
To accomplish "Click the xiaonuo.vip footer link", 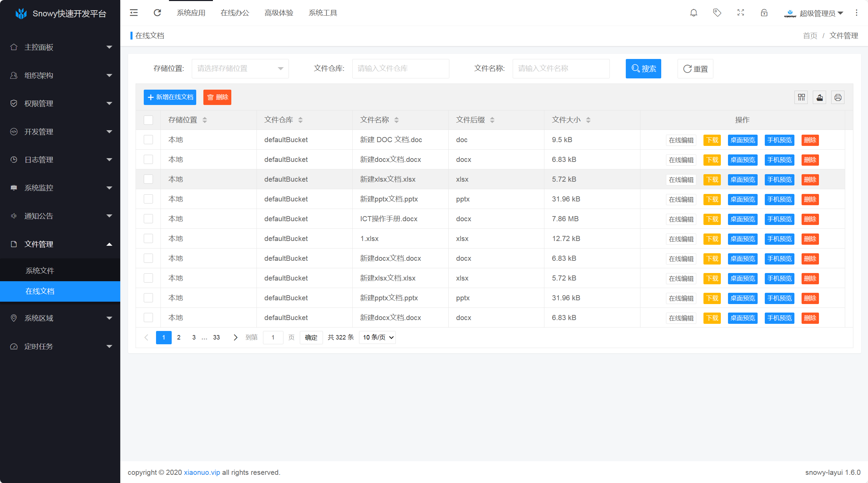I will click(202, 472).
